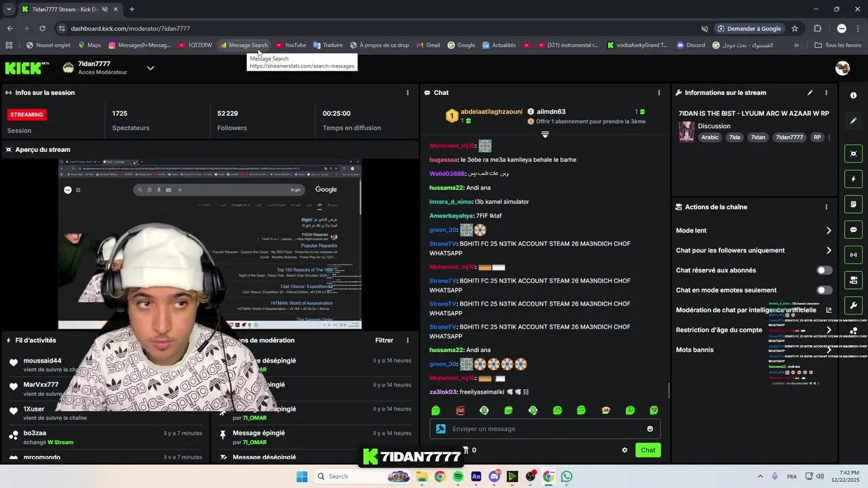Image resolution: width=868 pixels, height=488 pixels.
Task: Open the Maps bookmark
Action: (90, 45)
